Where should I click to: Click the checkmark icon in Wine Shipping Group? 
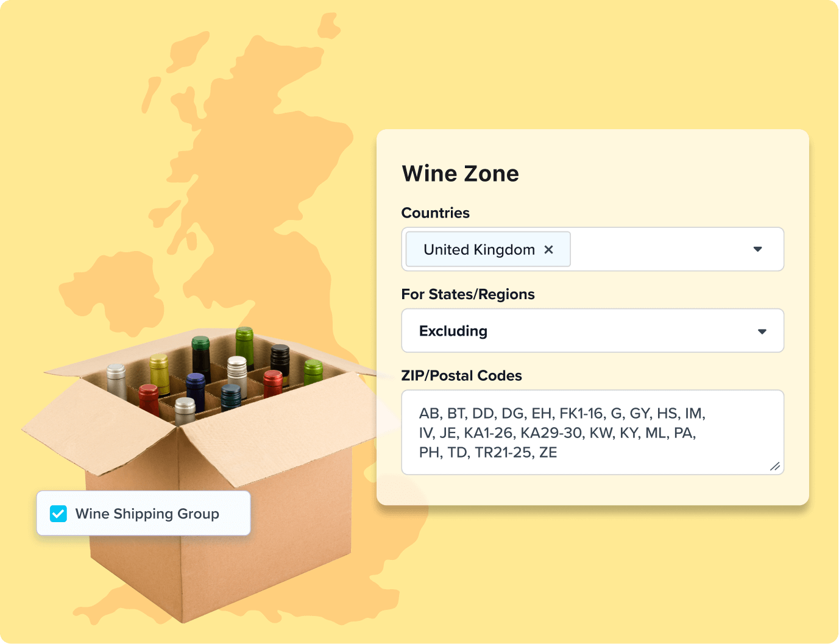58,514
